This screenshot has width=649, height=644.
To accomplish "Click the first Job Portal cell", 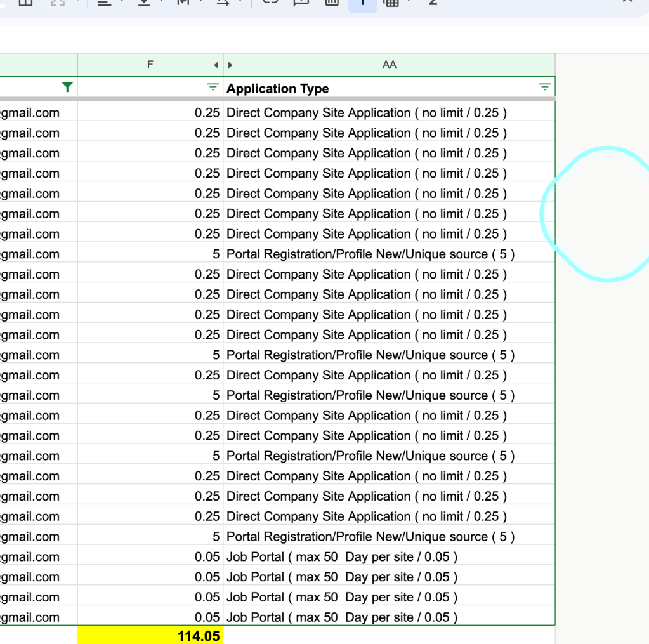I will [389, 556].
